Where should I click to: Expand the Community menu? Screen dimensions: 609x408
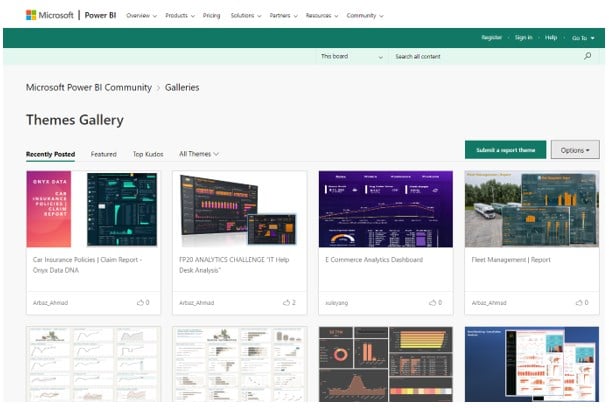tap(365, 16)
